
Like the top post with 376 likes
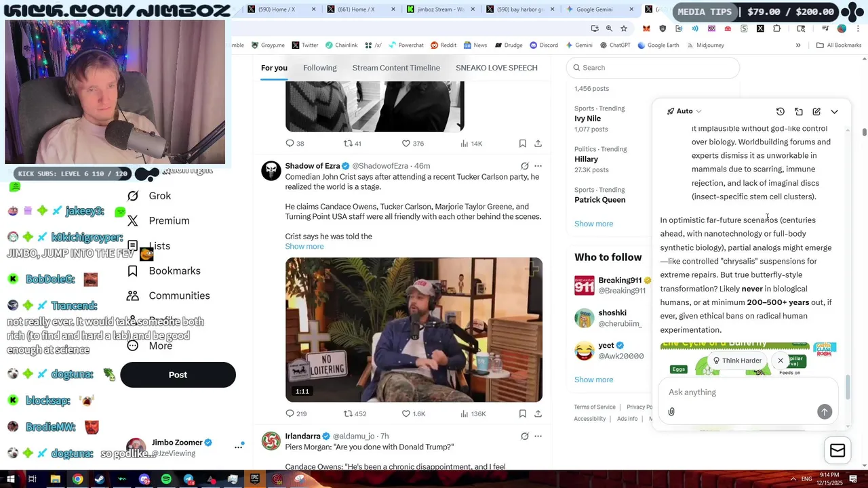pos(412,144)
